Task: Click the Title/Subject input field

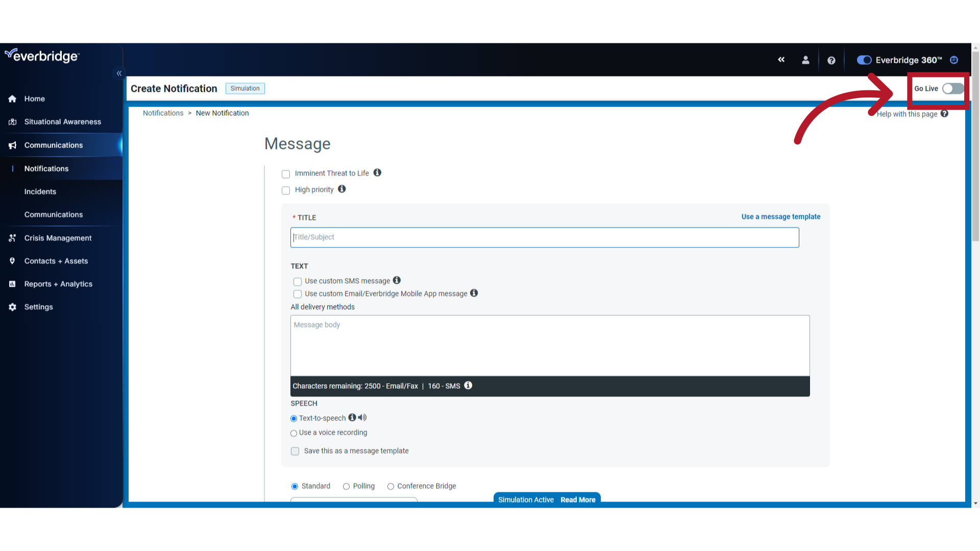Action: [x=545, y=237]
